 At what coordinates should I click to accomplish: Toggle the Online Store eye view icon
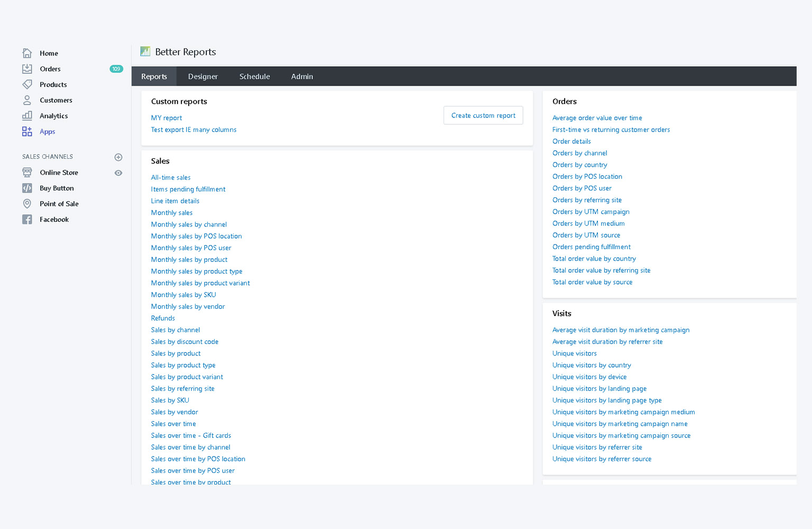tap(118, 173)
